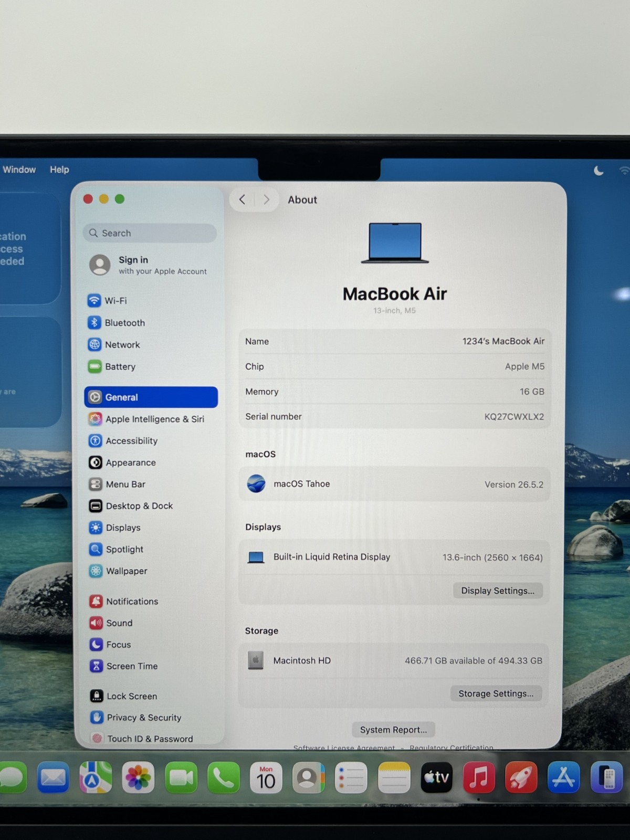Open Contacts from the Dock
Screen dimensions: 630x840
(309, 778)
